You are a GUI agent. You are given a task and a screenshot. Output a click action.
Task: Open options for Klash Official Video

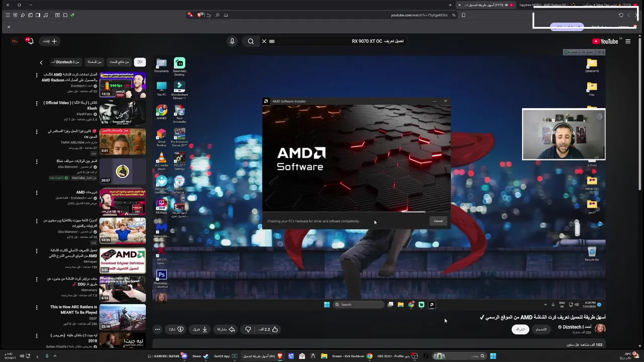[x=36, y=103]
